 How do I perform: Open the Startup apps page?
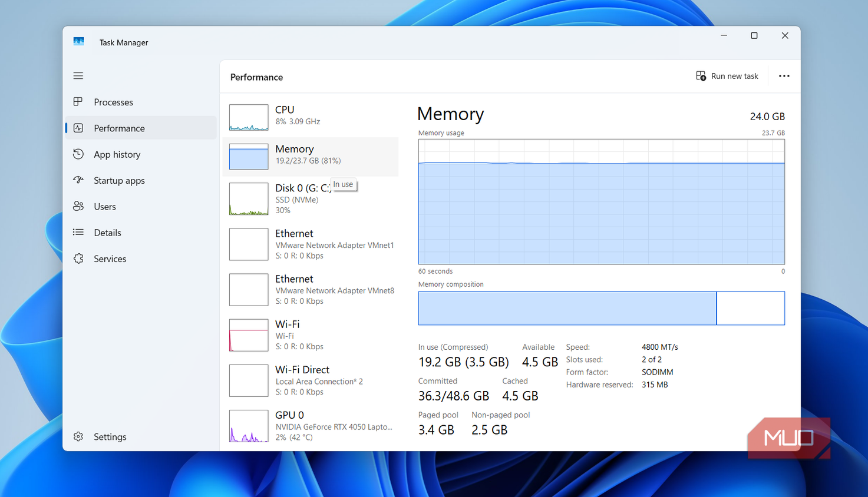[x=119, y=180]
